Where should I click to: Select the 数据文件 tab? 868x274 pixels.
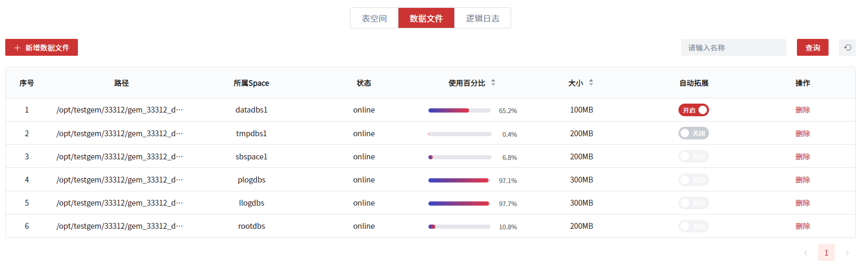click(x=426, y=18)
